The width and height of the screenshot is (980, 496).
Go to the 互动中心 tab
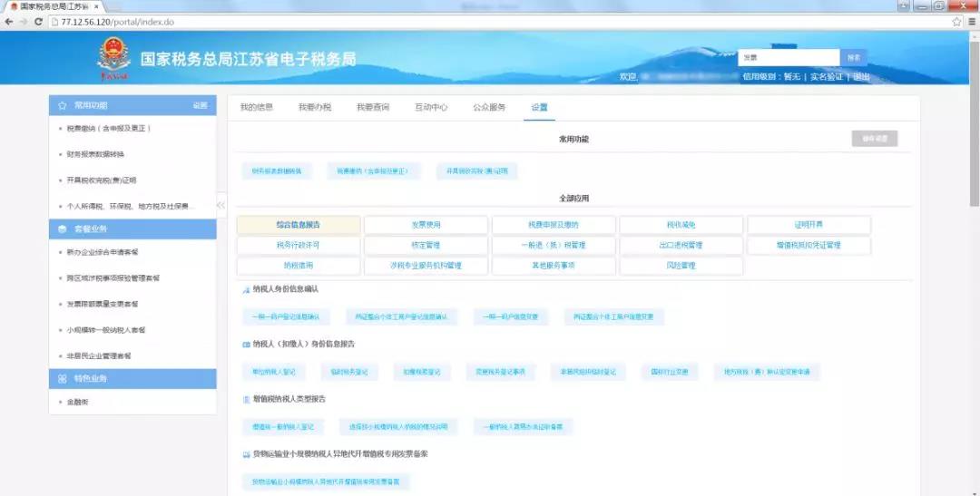click(431, 107)
